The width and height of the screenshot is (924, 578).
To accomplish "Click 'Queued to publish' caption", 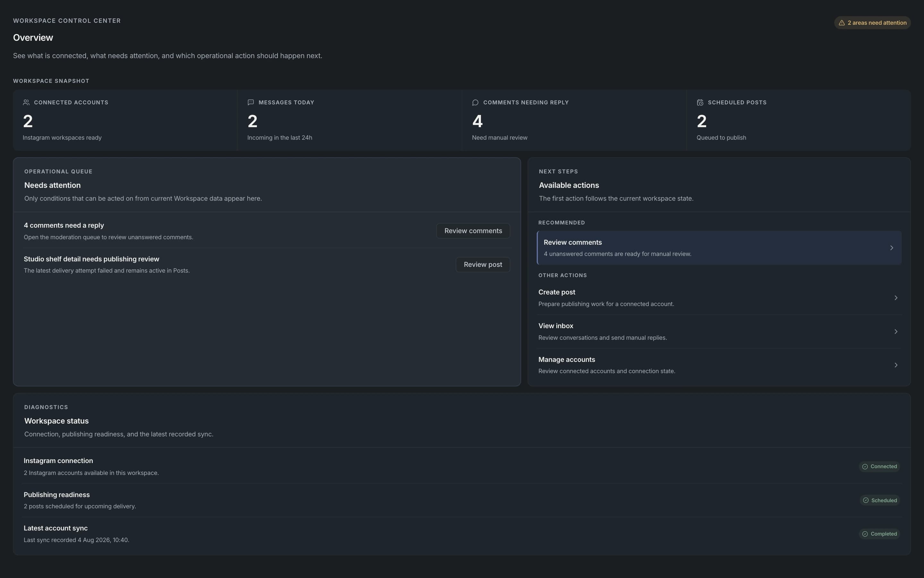I will [x=721, y=138].
